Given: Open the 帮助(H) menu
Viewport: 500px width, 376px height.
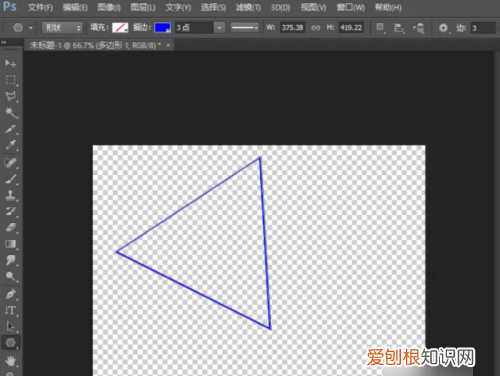Looking at the screenshot, I should coord(388,7).
